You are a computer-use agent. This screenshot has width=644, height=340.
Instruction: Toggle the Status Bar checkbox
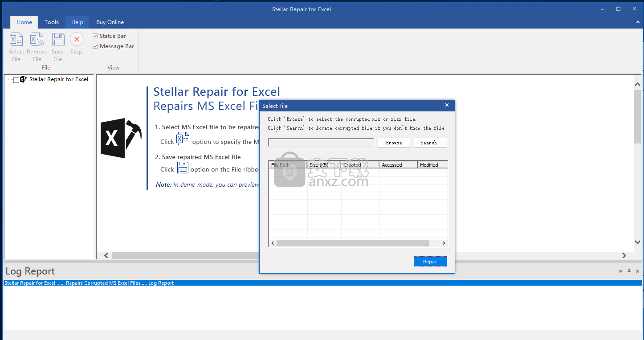(x=95, y=36)
